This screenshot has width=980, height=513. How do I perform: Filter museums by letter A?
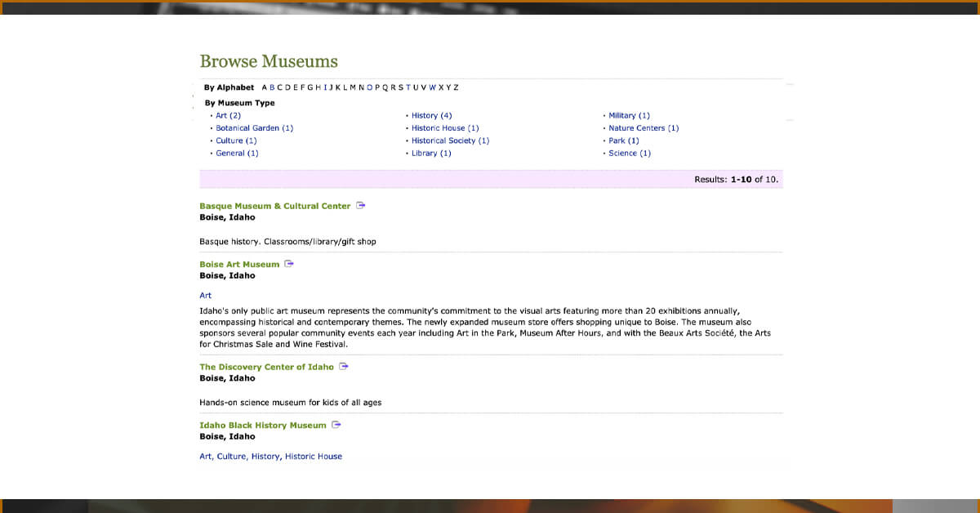[x=265, y=87]
